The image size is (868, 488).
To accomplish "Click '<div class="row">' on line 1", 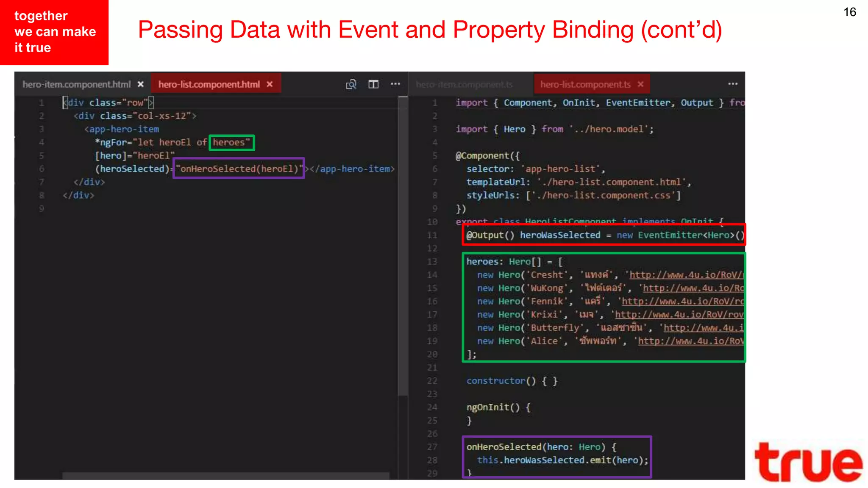I will (x=108, y=103).
